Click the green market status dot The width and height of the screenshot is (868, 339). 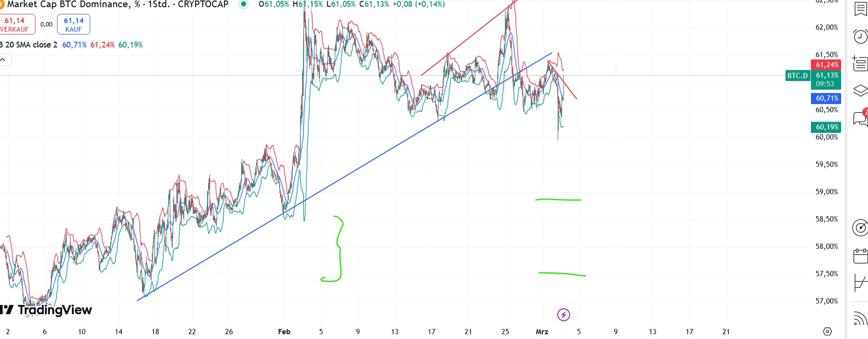click(244, 4)
